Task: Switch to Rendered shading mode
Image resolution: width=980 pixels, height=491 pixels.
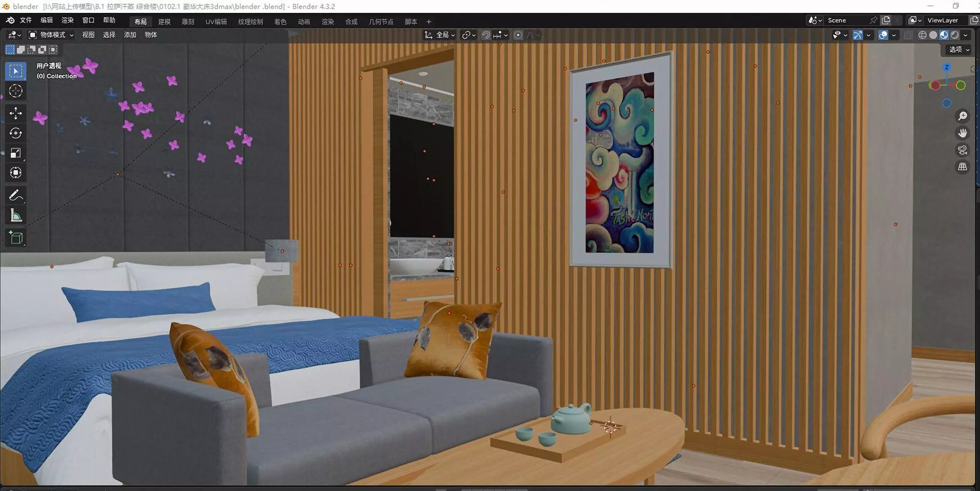Action: click(955, 35)
